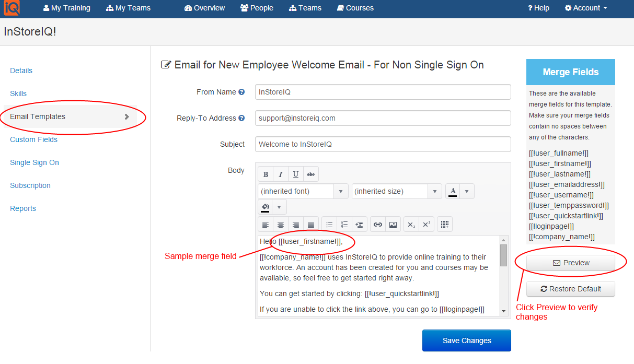Apply the text color swatch under the A
Image resolution: width=634 pixels, height=364 pixels.
tap(453, 192)
